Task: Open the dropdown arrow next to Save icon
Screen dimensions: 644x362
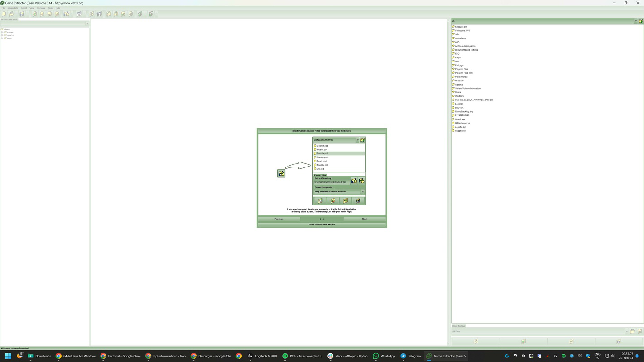Action: coord(27,14)
